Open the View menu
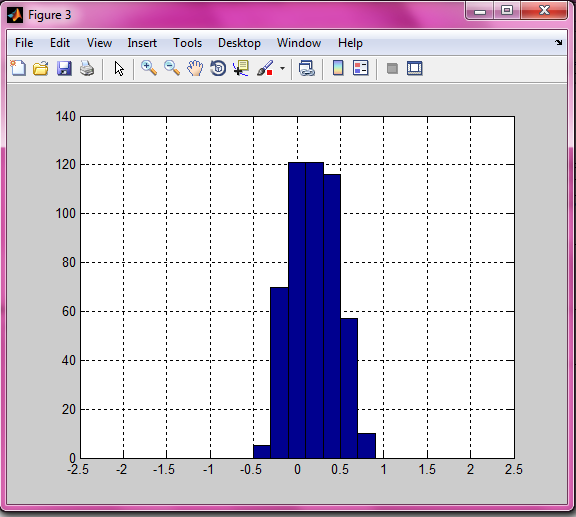This screenshot has height=517, width=576. click(x=99, y=43)
